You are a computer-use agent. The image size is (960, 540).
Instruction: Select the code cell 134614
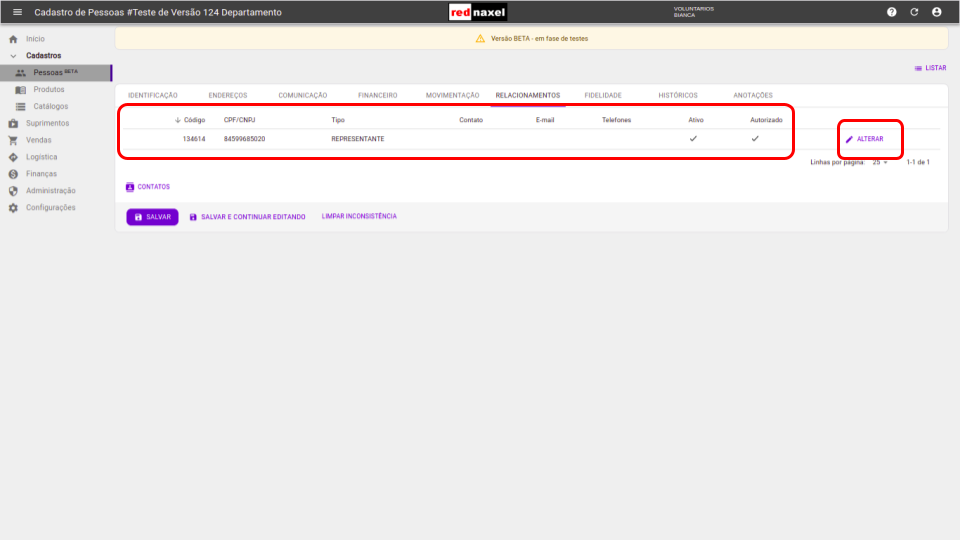click(194, 139)
